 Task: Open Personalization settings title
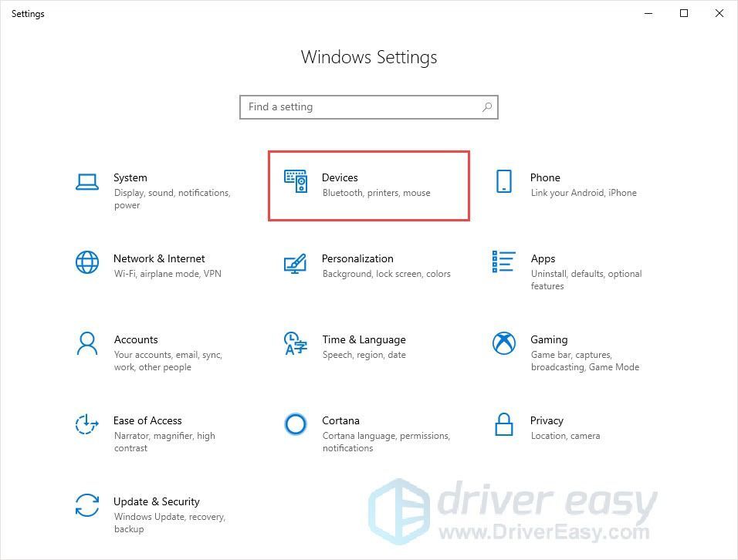point(357,258)
